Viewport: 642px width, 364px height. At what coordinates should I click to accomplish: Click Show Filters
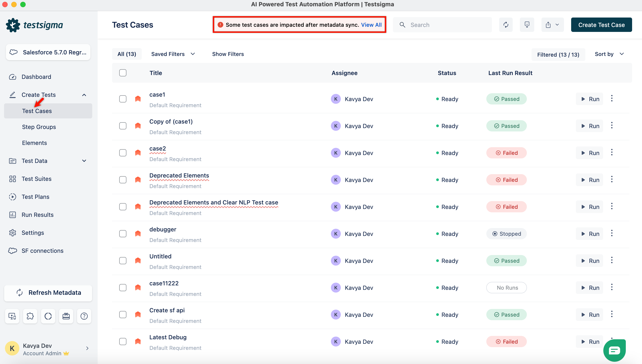[228, 54]
